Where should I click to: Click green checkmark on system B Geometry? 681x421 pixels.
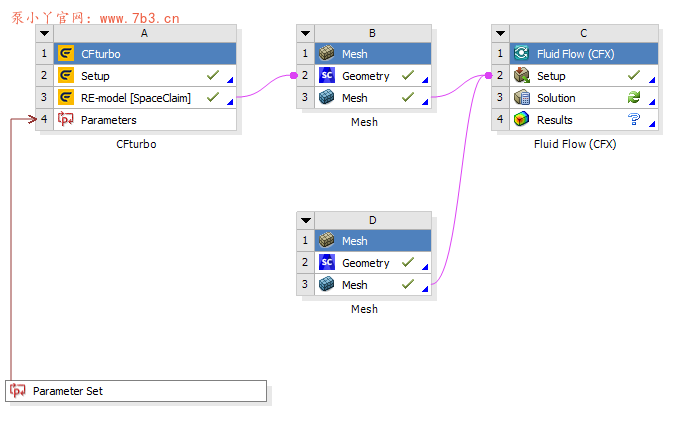pyautogui.click(x=408, y=75)
